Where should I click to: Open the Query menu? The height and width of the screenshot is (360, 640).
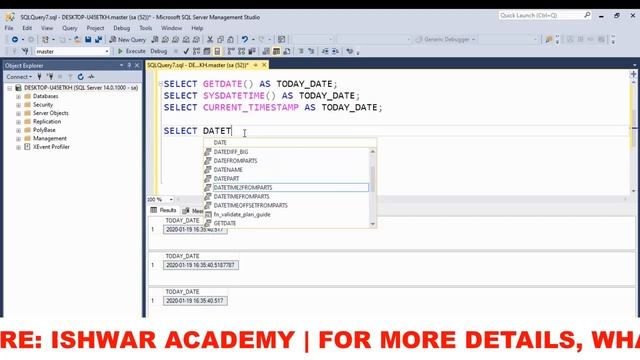pos(70,28)
